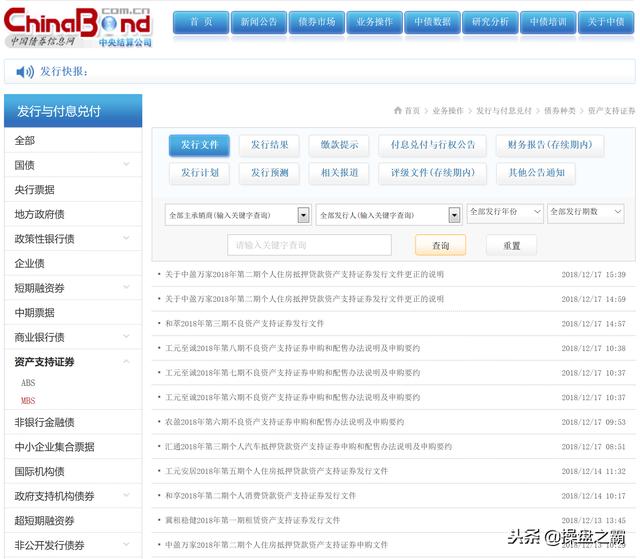Open the 新闻公告 navigation tab
Viewport: 640px width, 559px height.
[x=259, y=22]
